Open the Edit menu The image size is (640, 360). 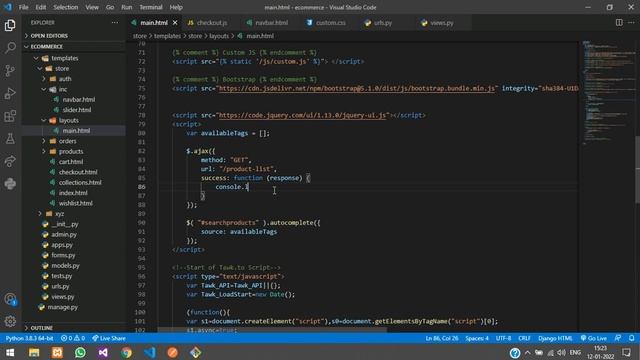point(41,7)
